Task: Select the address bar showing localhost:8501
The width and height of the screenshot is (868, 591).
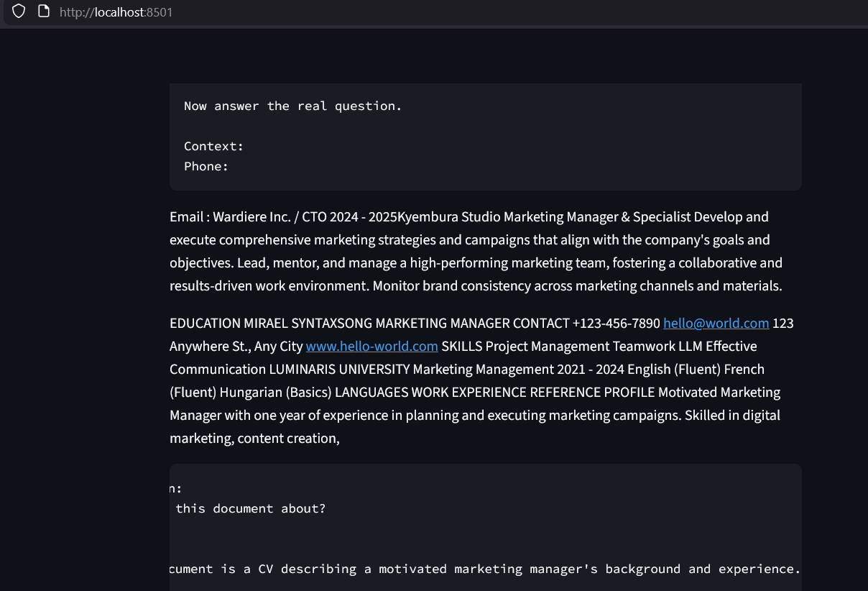Action: (x=116, y=12)
